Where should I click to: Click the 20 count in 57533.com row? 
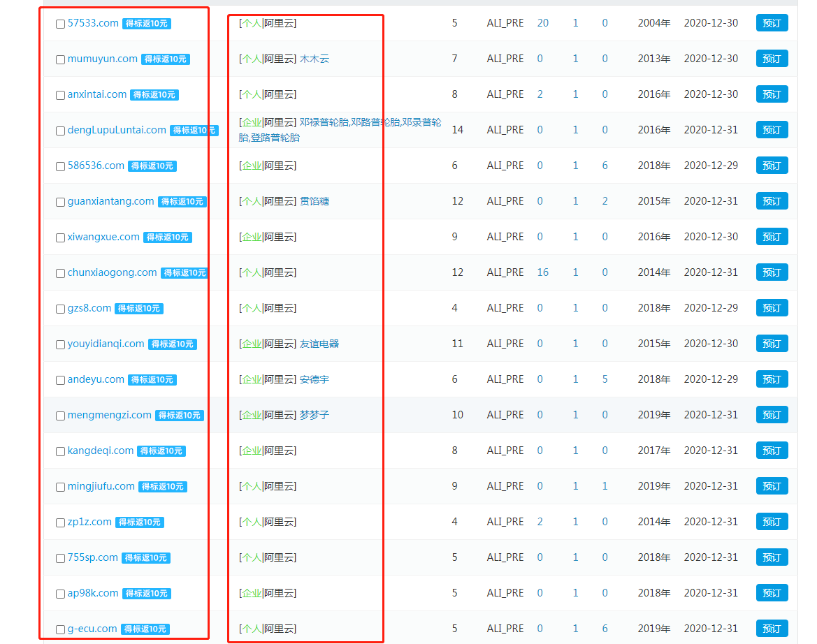[542, 23]
